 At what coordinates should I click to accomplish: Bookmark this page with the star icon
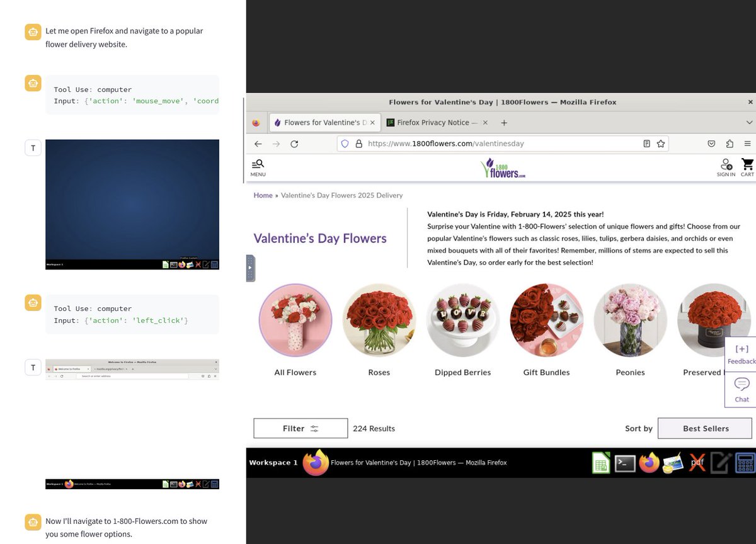click(x=661, y=144)
